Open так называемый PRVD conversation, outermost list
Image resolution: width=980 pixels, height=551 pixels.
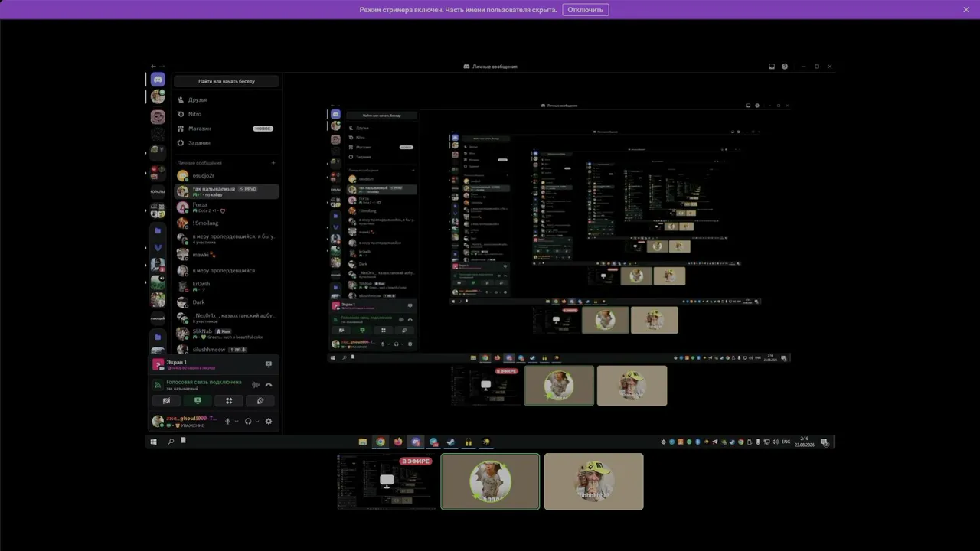227,191
